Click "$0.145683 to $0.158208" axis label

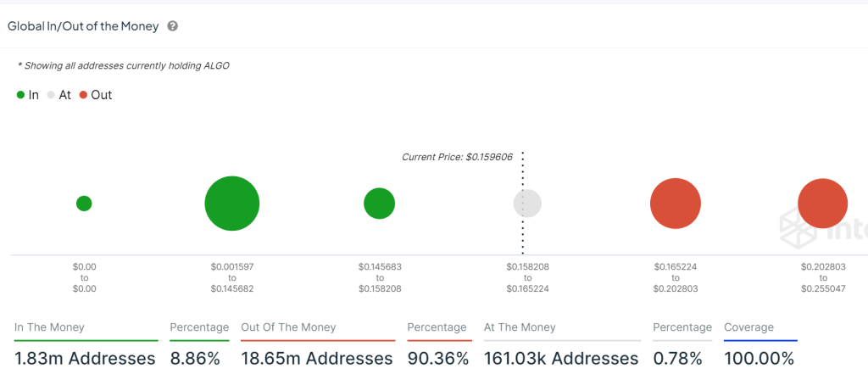380,277
